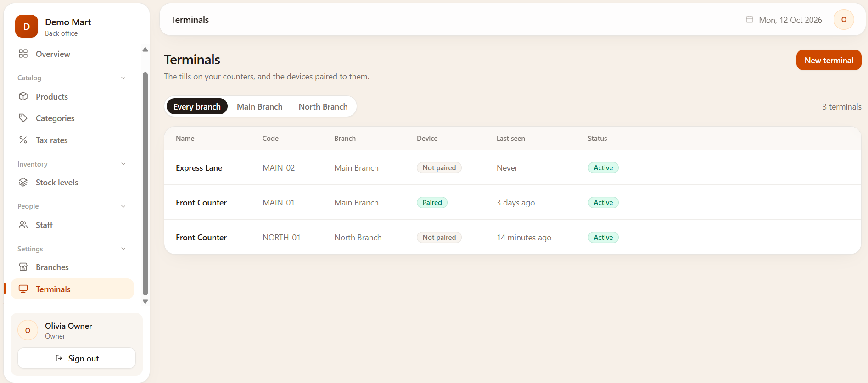
Task: Click the MAIN-02 code cell
Action: pyautogui.click(x=279, y=168)
